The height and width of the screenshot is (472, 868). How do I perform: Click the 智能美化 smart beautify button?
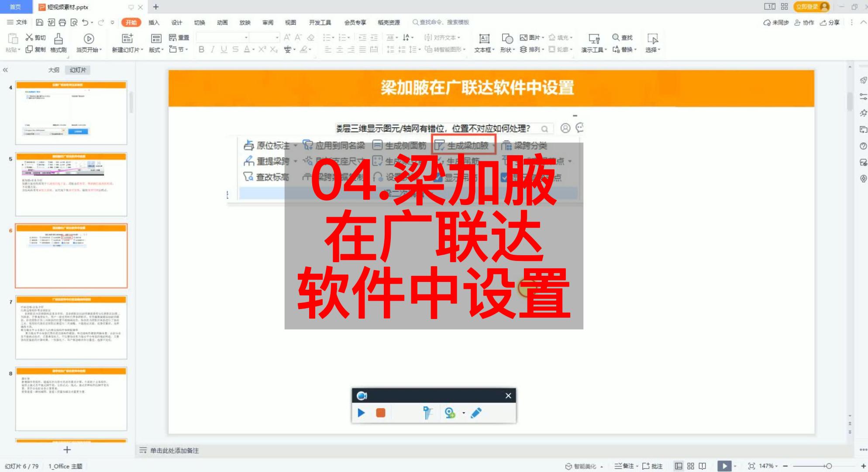click(x=584, y=466)
